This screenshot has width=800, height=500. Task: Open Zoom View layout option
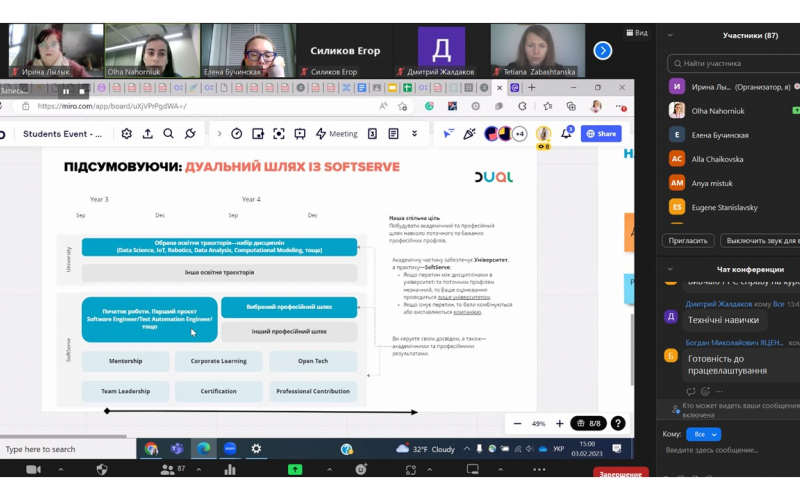(637, 33)
